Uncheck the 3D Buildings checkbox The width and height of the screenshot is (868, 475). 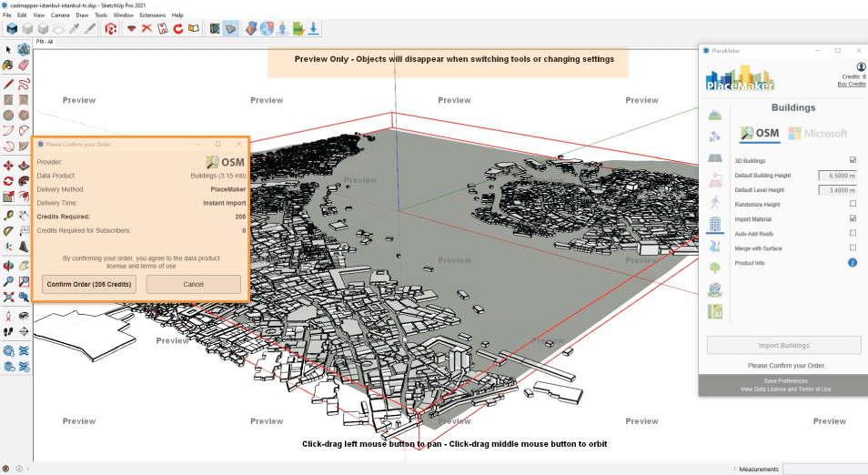[x=853, y=160]
